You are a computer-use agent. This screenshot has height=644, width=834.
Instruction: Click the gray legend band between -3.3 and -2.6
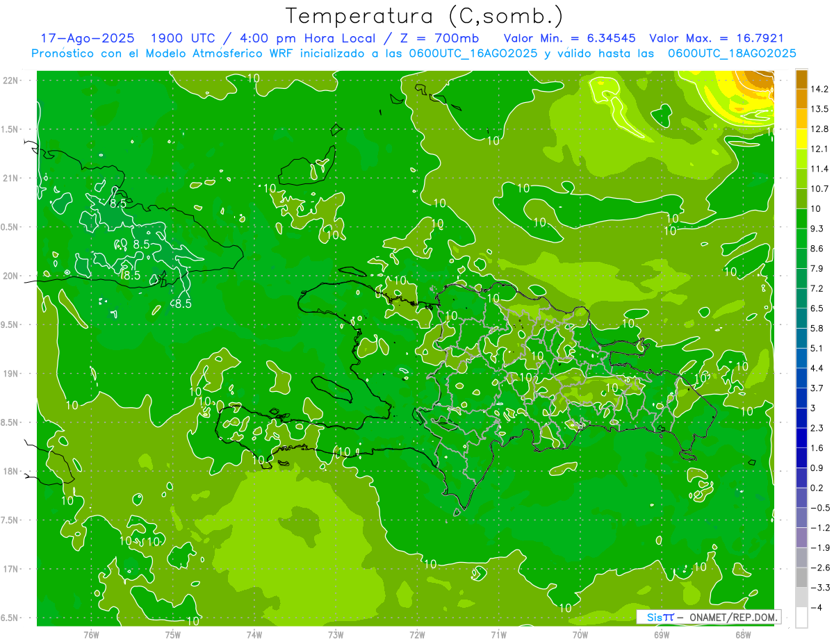[801, 577]
